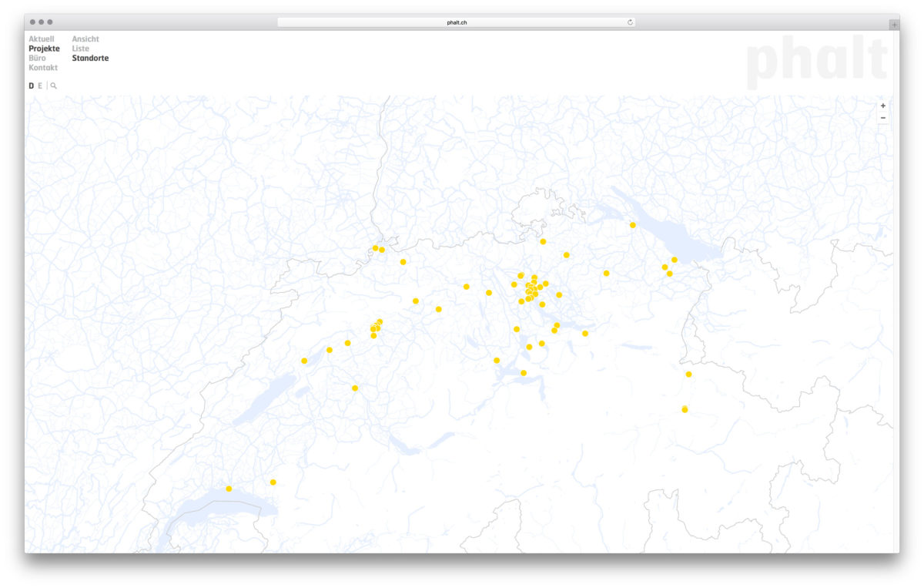Image resolution: width=924 pixels, height=588 pixels.
Task: Switch projects to Liste view
Action: (x=80, y=49)
